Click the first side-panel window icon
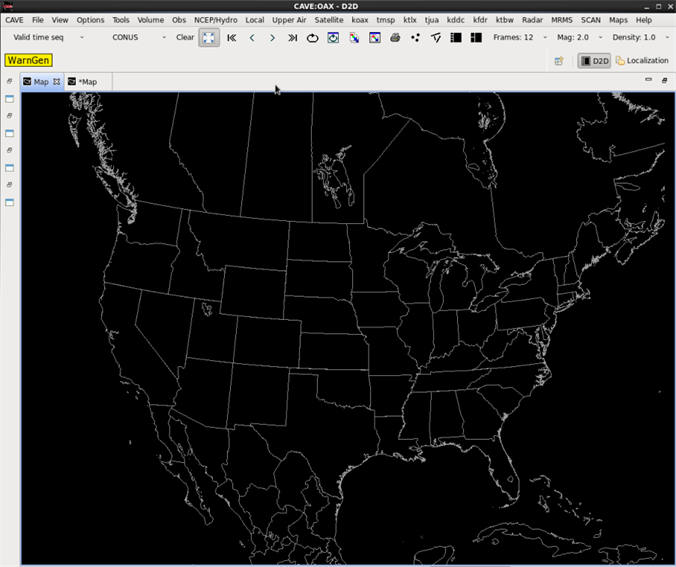 pyautogui.click(x=9, y=99)
